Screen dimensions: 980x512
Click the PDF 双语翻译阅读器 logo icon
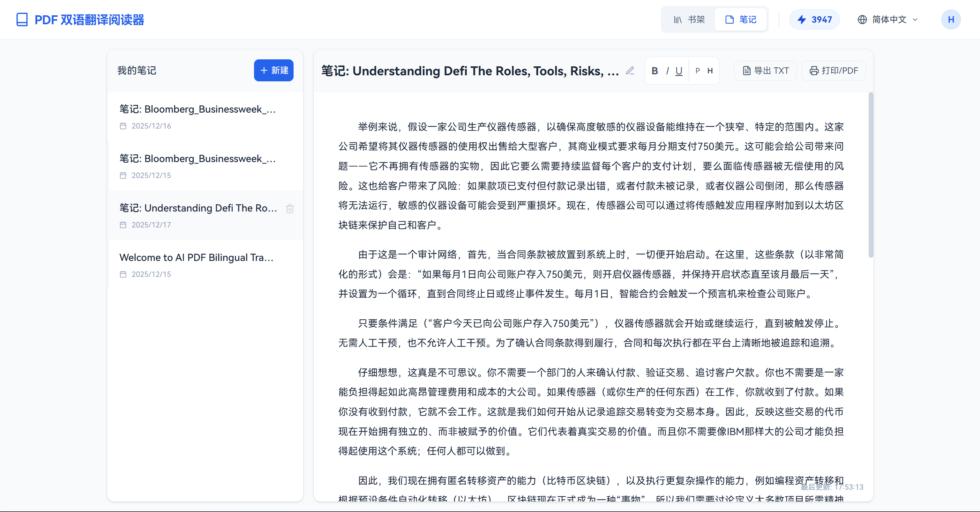[x=22, y=19]
